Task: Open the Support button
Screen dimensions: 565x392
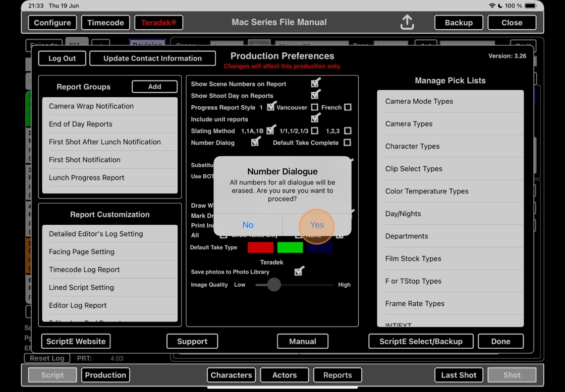Action: point(192,341)
